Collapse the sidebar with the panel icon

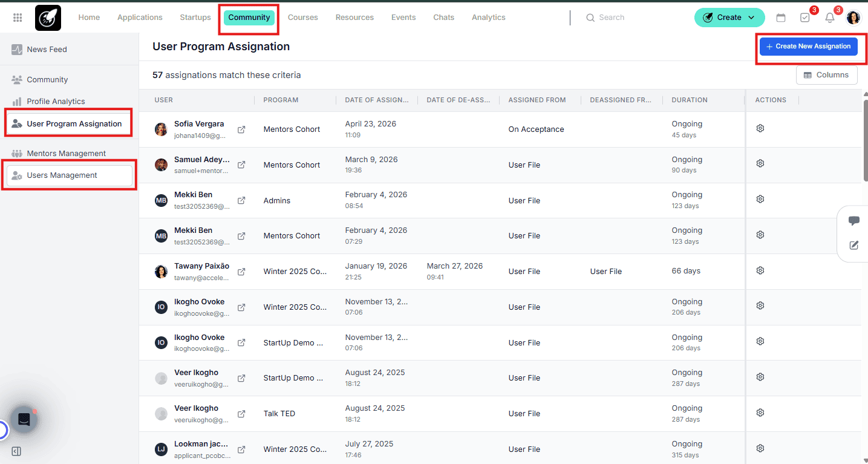pos(16,451)
